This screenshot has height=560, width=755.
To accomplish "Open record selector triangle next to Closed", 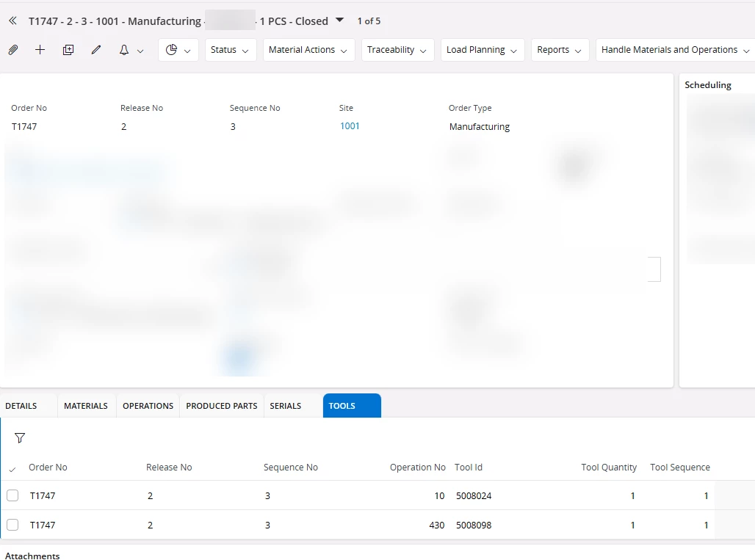I will [339, 21].
